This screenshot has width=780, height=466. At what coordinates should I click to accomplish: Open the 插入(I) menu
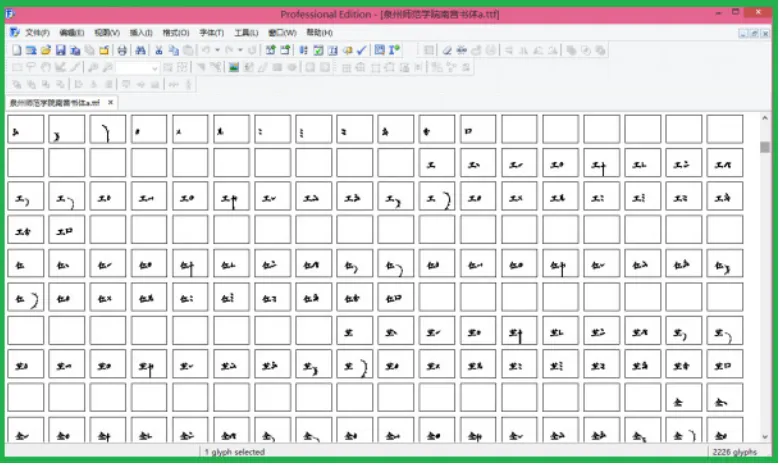pyautogui.click(x=141, y=33)
